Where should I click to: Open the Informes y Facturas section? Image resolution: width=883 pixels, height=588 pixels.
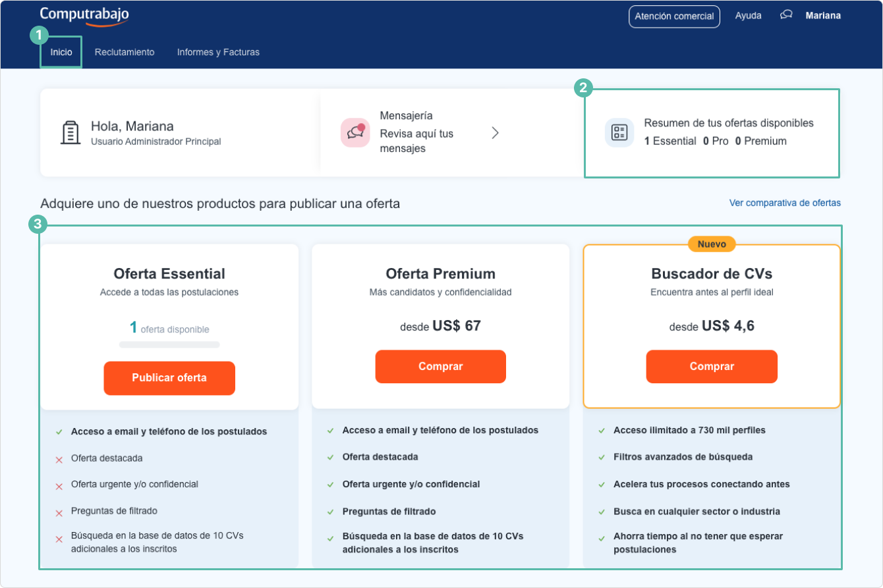click(x=218, y=51)
